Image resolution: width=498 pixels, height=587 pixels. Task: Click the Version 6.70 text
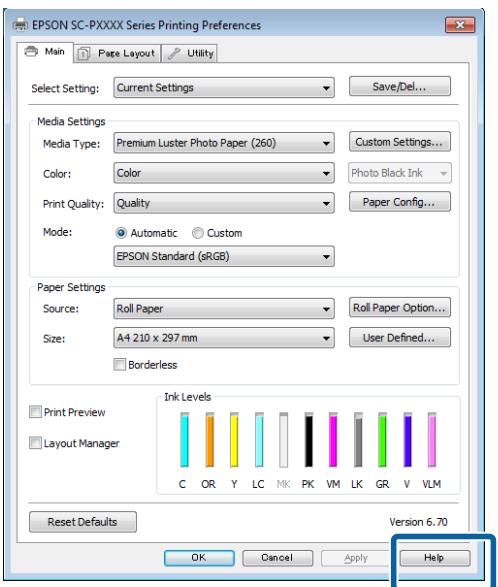[x=418, y=522]
